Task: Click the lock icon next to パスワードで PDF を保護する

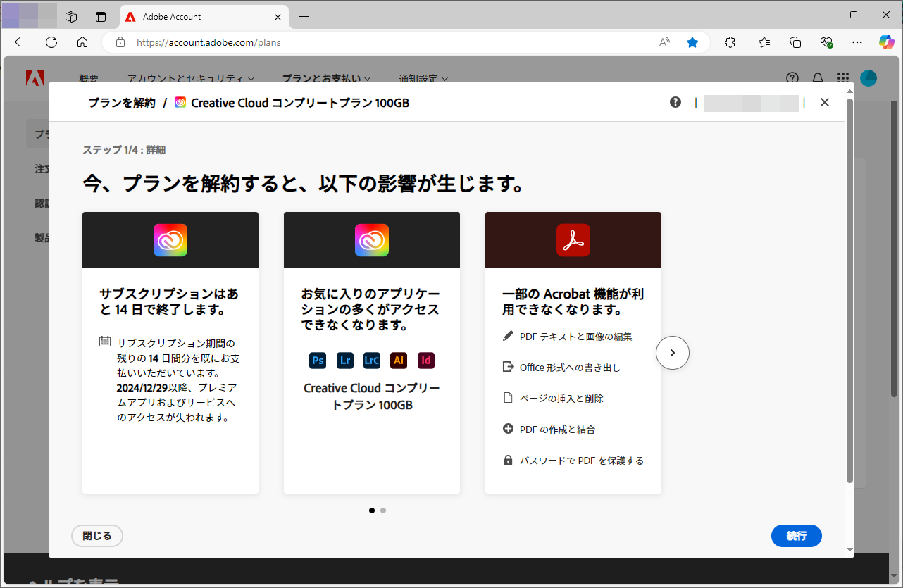Action: coord(508,460)
